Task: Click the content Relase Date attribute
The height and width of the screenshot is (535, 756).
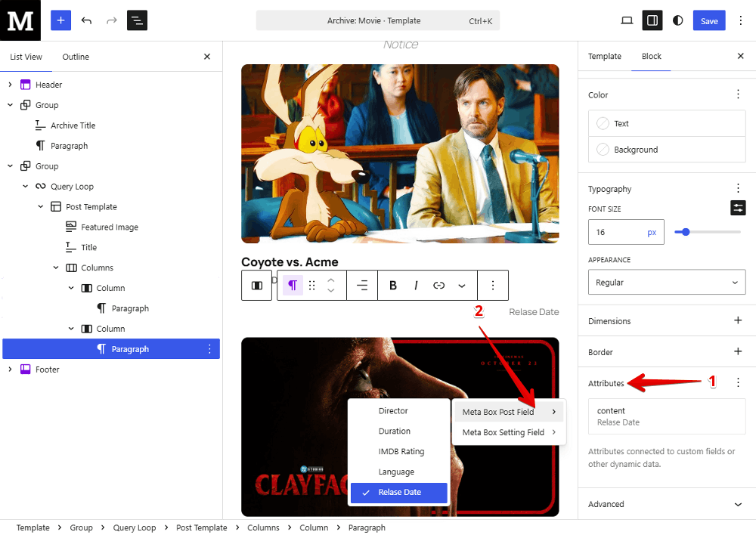Action: click(667, 416)
